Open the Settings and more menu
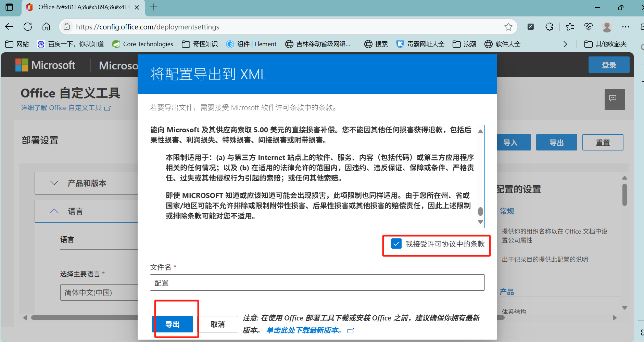The width and height of the screenshot is (644, 342). (626, 27)
